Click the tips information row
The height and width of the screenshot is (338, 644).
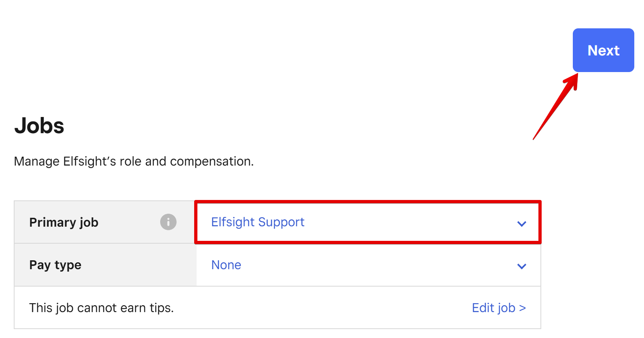click(x=278, y=308)
